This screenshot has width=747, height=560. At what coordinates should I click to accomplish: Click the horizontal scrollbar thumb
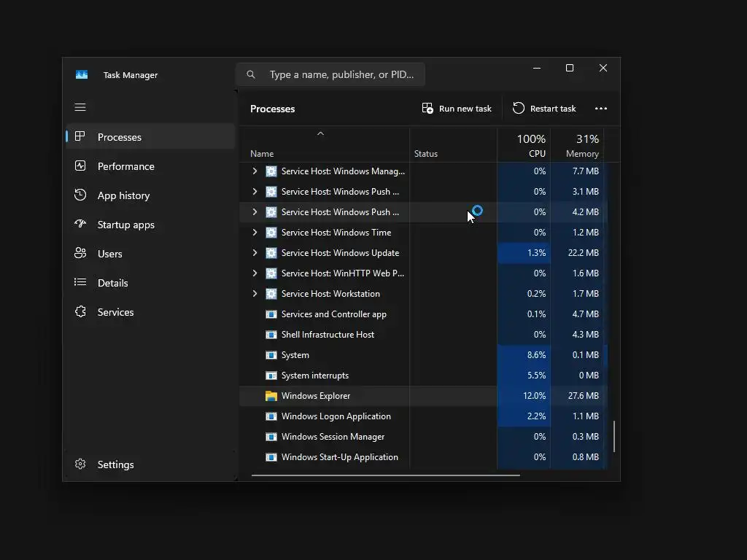(385, 475)
